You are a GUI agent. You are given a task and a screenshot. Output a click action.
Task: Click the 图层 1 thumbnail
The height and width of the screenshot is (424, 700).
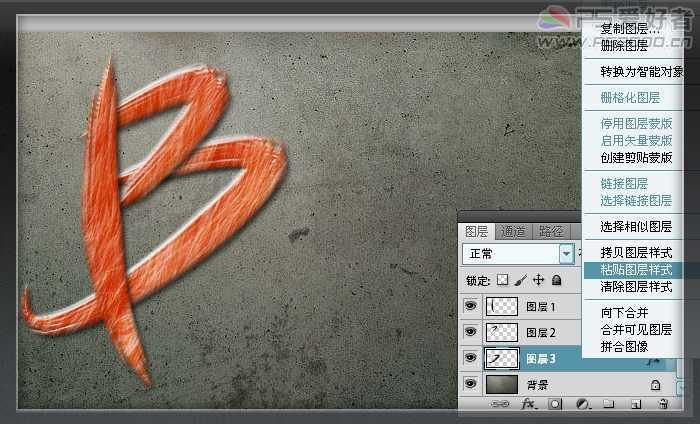click(x=502, y=306)
